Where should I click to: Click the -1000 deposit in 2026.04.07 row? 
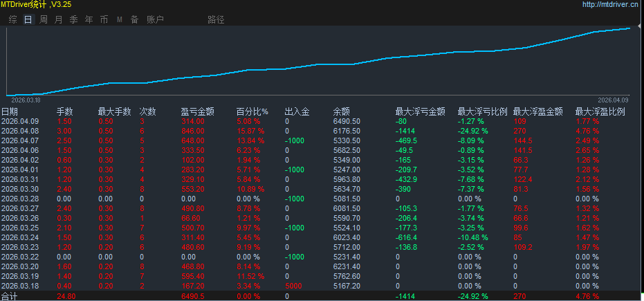point(295,140)
